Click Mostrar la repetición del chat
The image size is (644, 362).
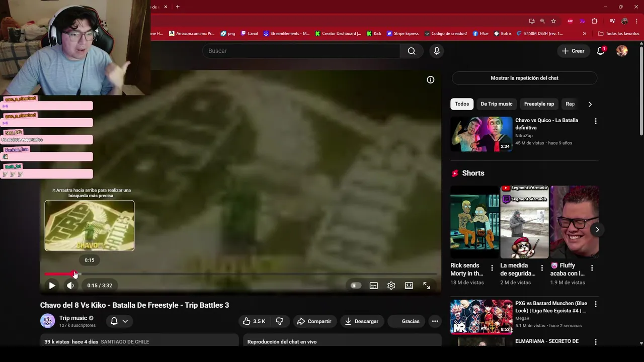(525, 78)
